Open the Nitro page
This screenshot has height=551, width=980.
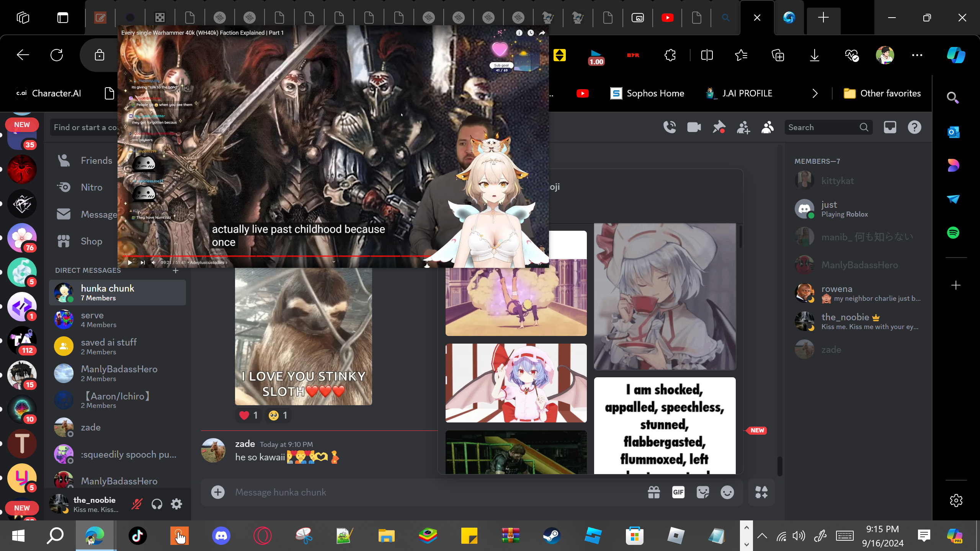[x=85, y=187]
